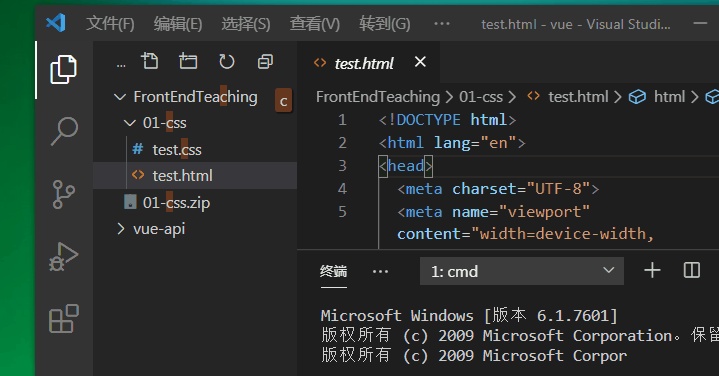Create a new file in explorer
The height and width of the screenshot is (376, 719).
[x=149, y=61]
